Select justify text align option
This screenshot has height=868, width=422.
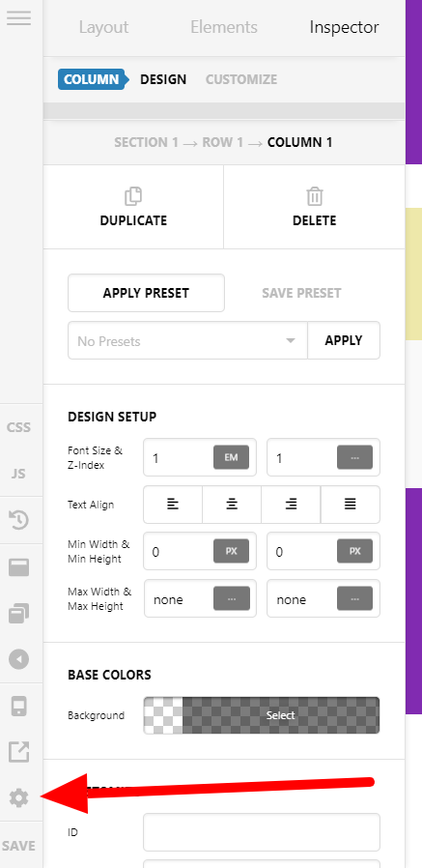[351, 505]
